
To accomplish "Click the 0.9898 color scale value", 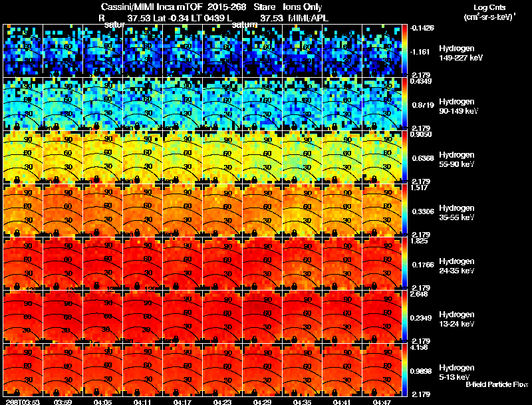I will pyautogui.click(x=421, y=372).
